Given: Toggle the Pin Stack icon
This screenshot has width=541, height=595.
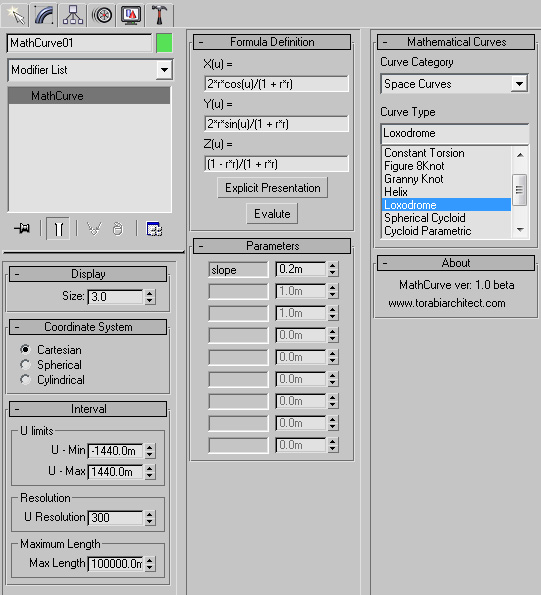Looking at the screenshot, I should 22,229.
